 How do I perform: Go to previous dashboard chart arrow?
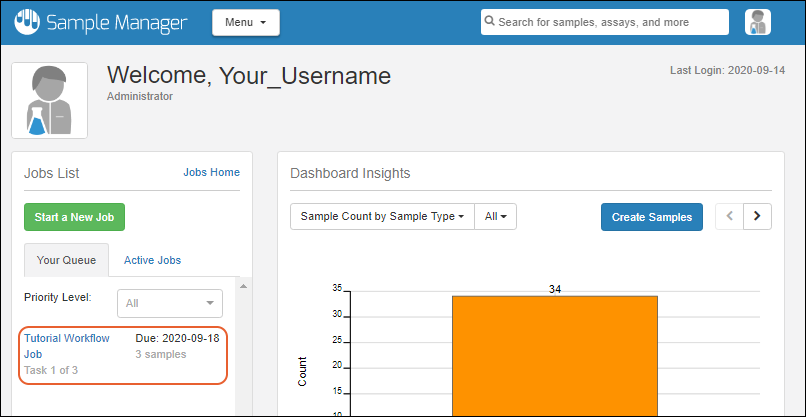pos(730,216)
